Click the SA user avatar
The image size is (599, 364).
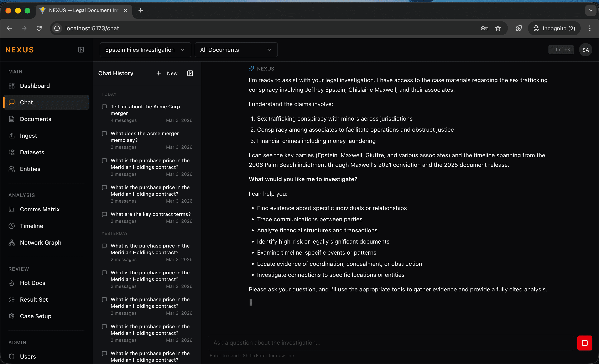click(585, 50)
